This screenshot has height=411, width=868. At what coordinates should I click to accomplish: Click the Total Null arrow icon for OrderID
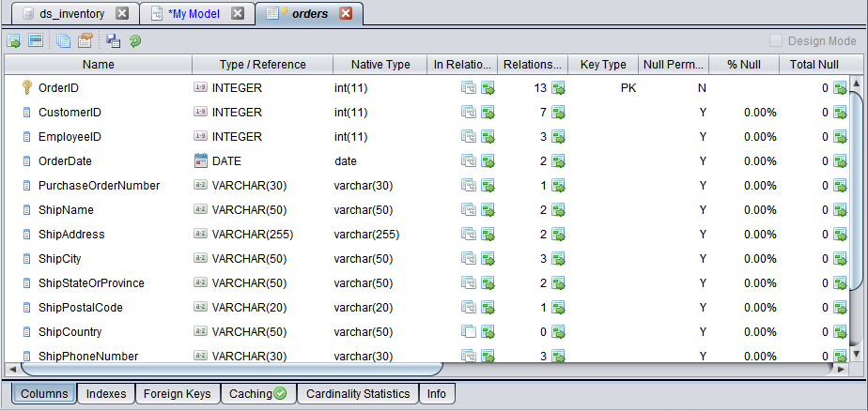click(841, 88)
